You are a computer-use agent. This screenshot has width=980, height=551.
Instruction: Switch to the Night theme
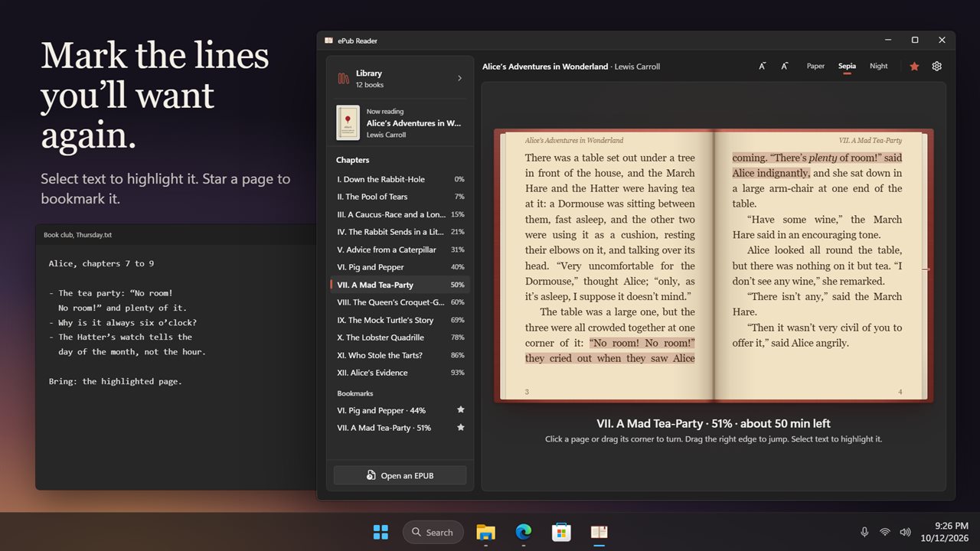point(879,67)
